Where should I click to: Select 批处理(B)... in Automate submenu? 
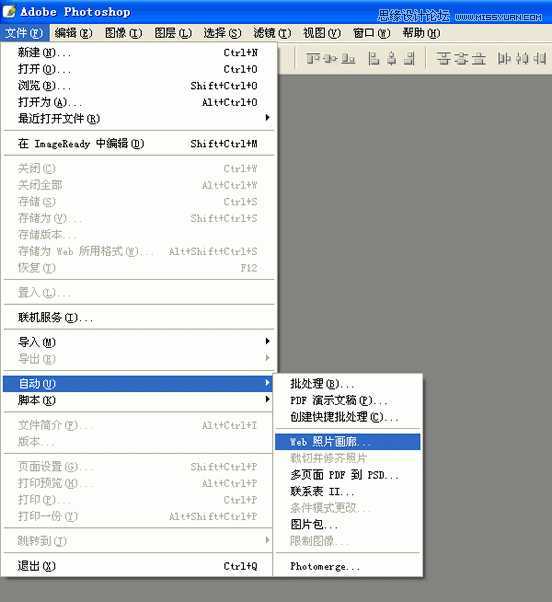pyautogui.click(x=348, y=384)
